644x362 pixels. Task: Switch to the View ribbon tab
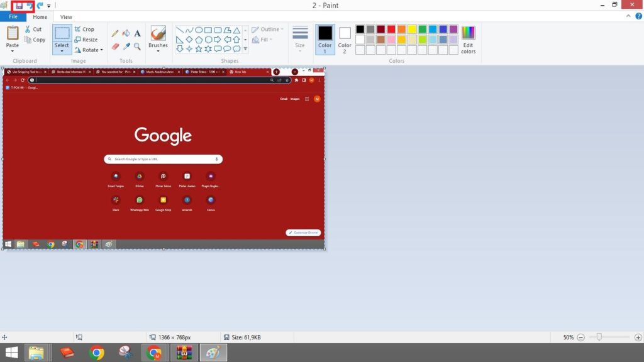[x=66, y=17]
